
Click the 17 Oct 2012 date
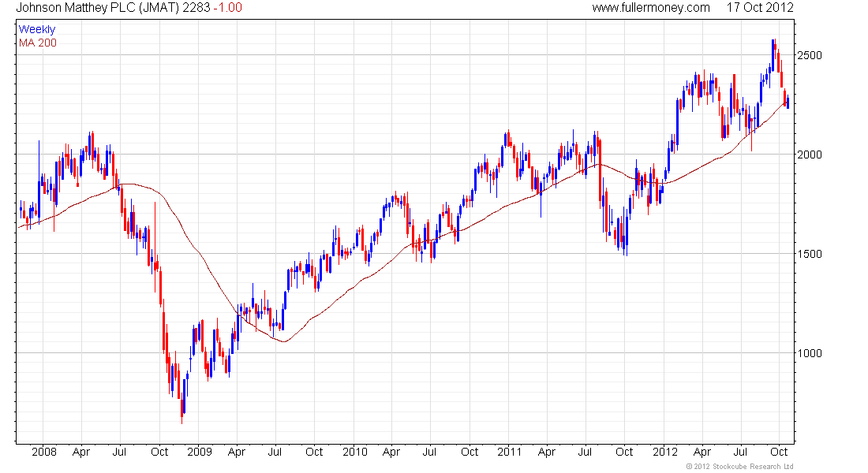[760, 8]
